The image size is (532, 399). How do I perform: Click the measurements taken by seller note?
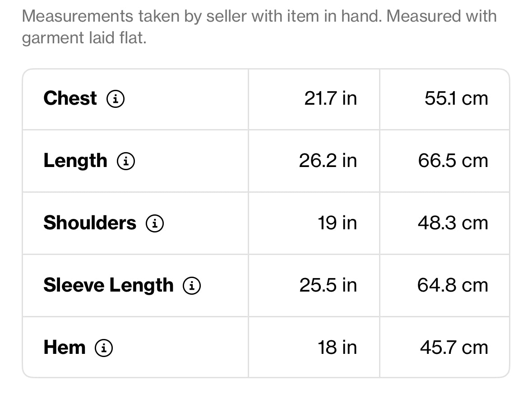pyautogui.click(x=259, y=27)
